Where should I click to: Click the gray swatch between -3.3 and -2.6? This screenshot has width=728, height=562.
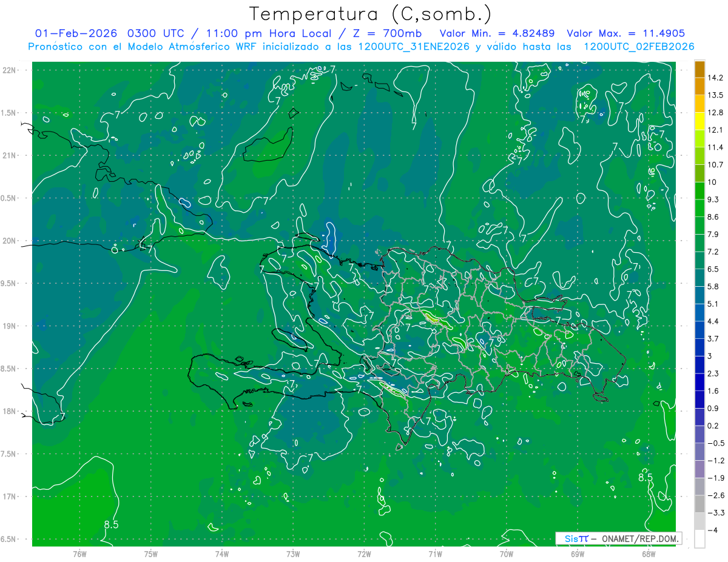699,504
